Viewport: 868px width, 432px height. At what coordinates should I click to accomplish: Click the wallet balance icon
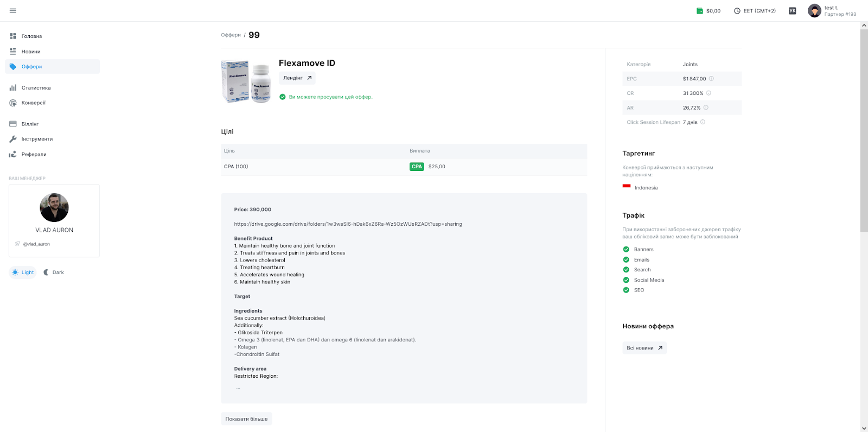[700, 11]
